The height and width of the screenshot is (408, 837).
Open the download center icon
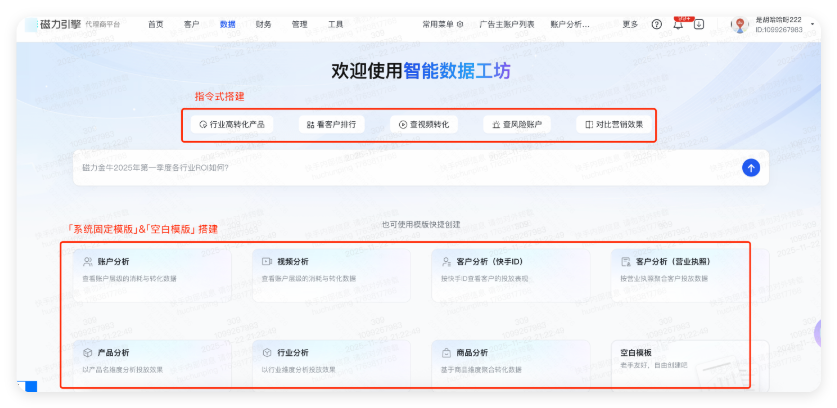[x=699, y=24]
